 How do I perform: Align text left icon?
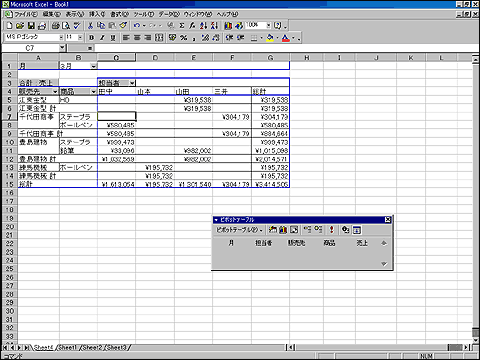(126, 38)
